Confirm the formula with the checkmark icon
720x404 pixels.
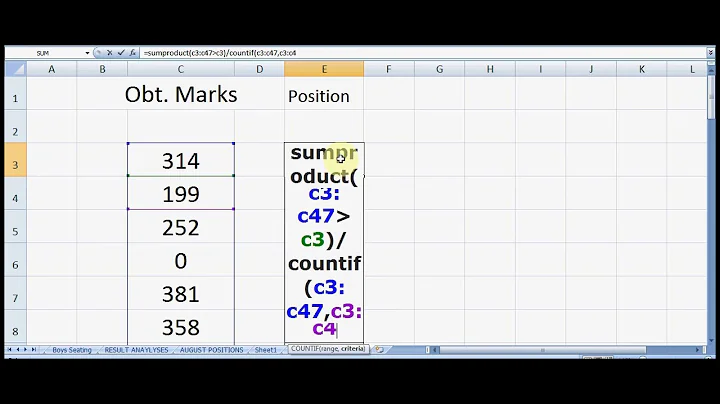tap(121, 53)
